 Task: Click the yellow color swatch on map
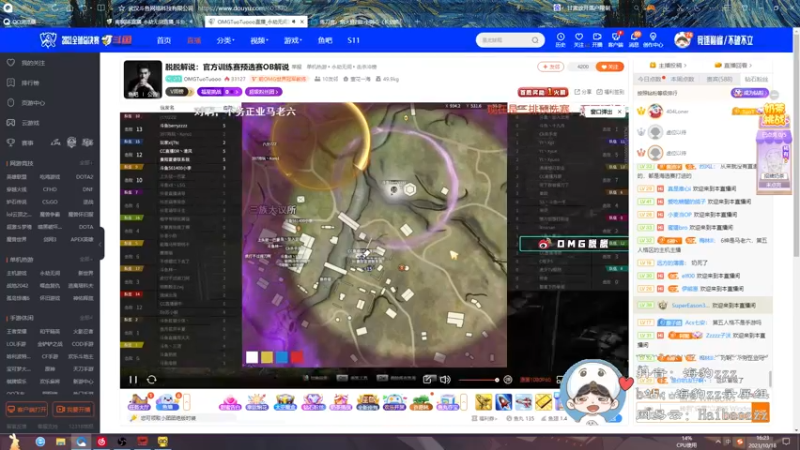(267, 357)
